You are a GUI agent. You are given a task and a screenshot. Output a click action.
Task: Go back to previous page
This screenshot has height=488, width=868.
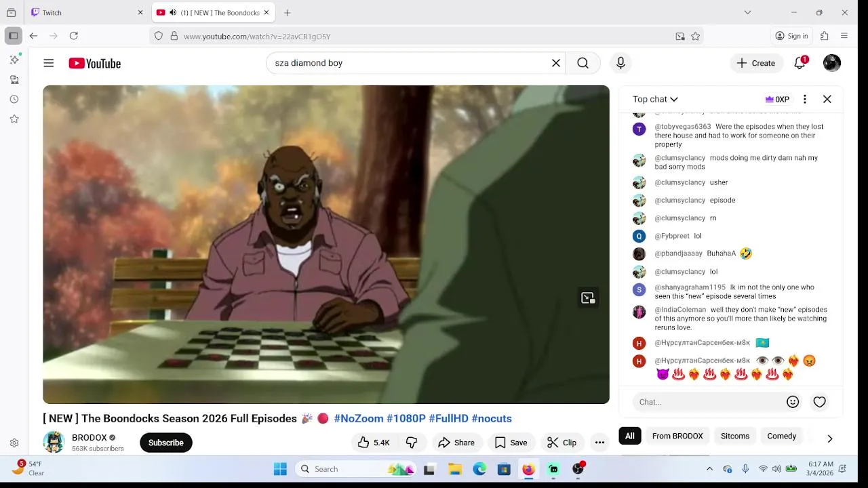[33, 36]
